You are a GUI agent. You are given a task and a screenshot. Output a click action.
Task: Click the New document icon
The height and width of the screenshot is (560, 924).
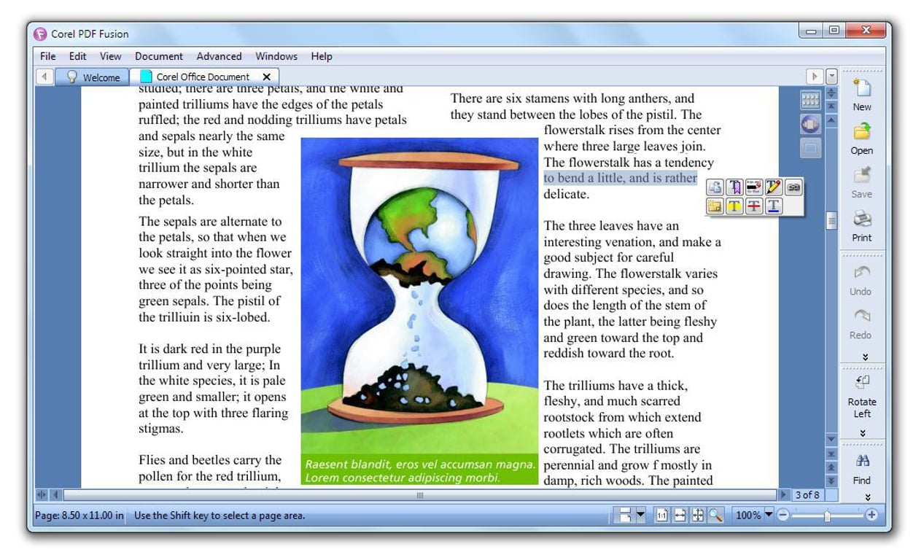(x=862, y=89)
